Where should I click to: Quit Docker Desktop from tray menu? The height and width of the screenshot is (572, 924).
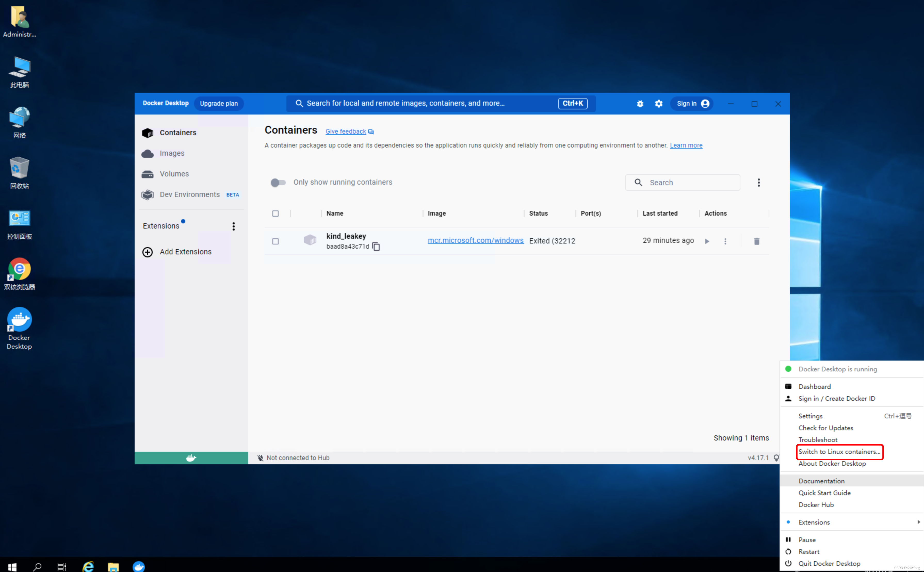(852, 564)
